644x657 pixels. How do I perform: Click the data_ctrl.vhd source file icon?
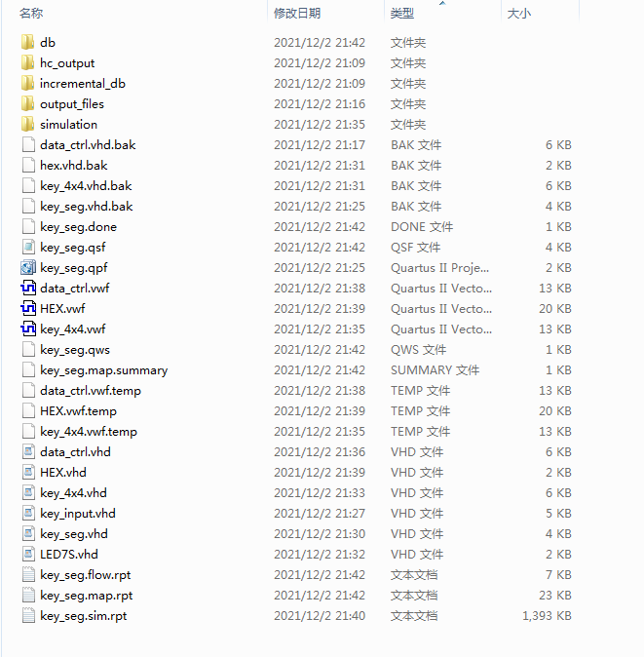point(28,451)
